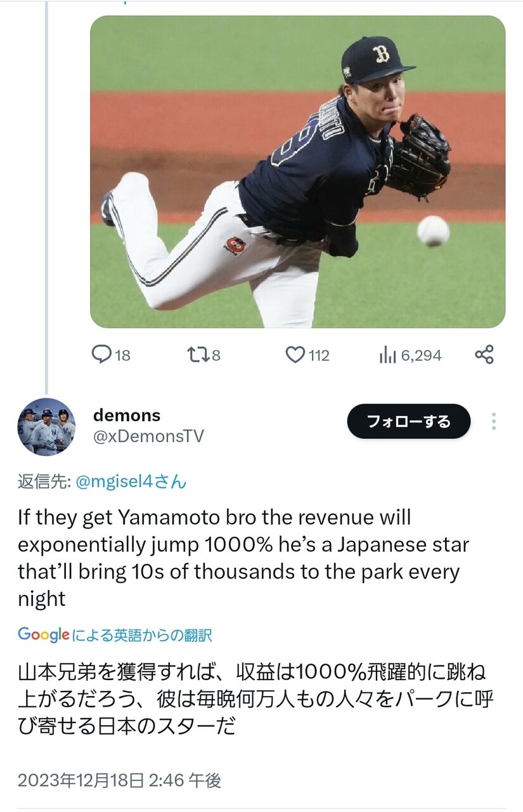Image resolution: width=523 pixels, height=812 pixels.
Task: Click the retweet arrows icon
Action: 198,355
